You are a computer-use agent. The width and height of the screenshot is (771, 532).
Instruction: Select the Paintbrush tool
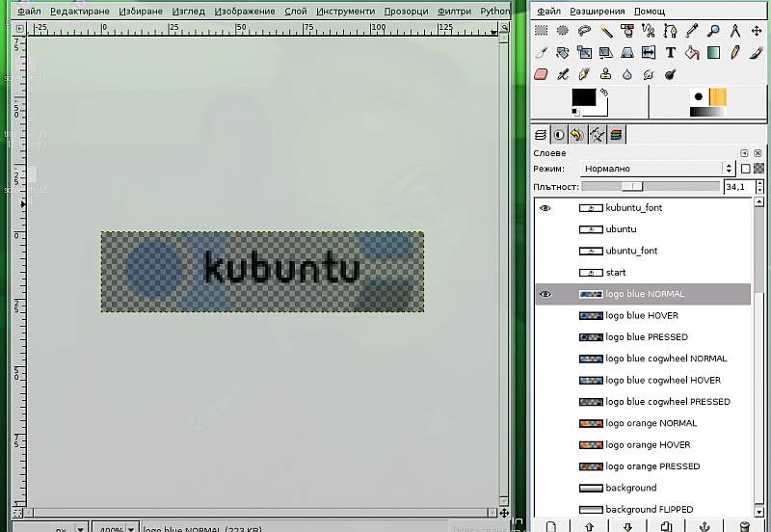757,53
